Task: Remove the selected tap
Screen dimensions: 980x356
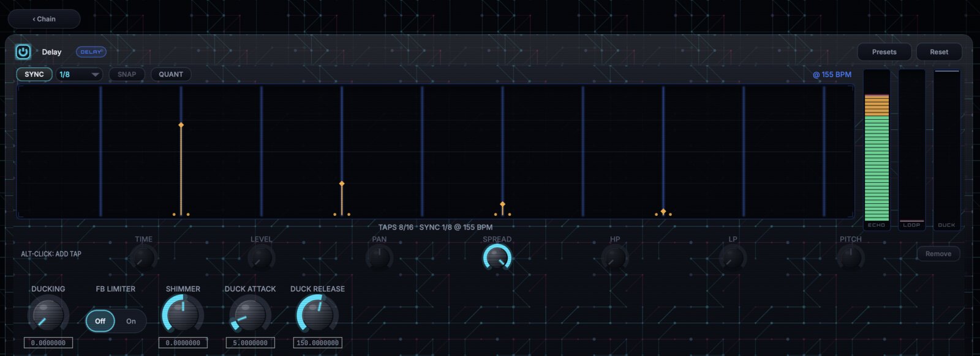Action: pyautogui.click(x=938, y=254)
